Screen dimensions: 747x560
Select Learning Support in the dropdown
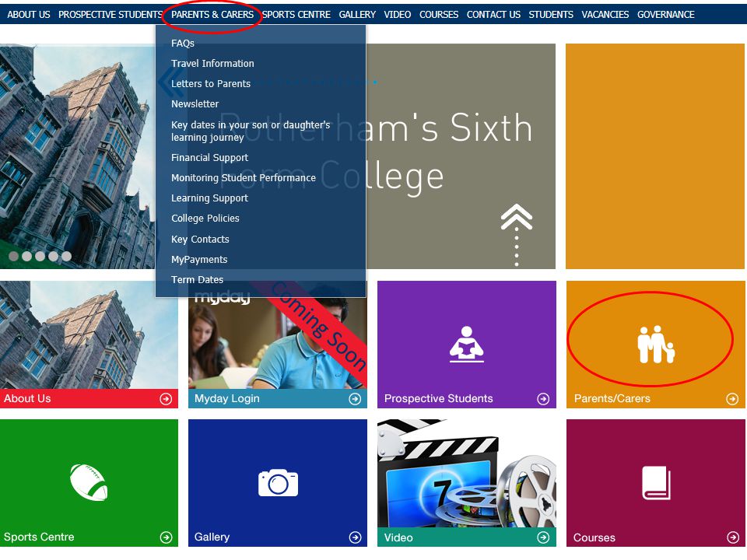click(209, 198)
